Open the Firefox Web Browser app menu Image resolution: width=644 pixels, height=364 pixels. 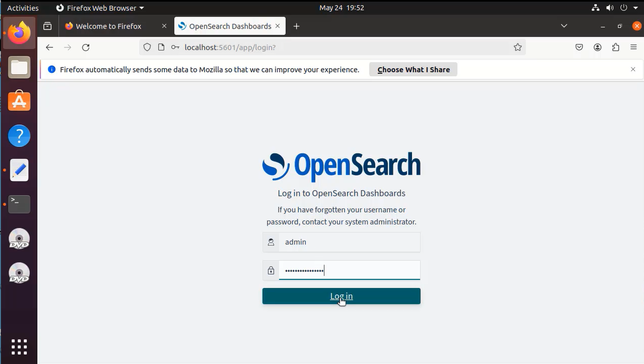[x=100, y=8]
